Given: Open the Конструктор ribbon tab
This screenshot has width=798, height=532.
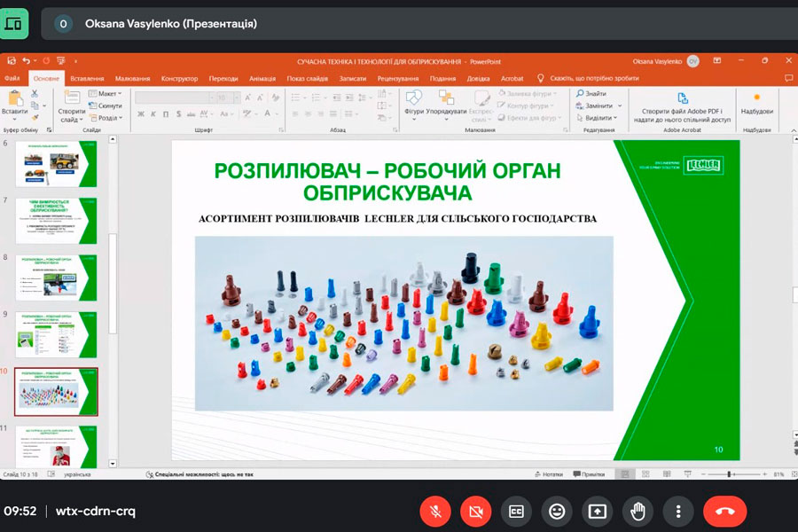Looking at the screenshot, I should click(x=179, y=78).
